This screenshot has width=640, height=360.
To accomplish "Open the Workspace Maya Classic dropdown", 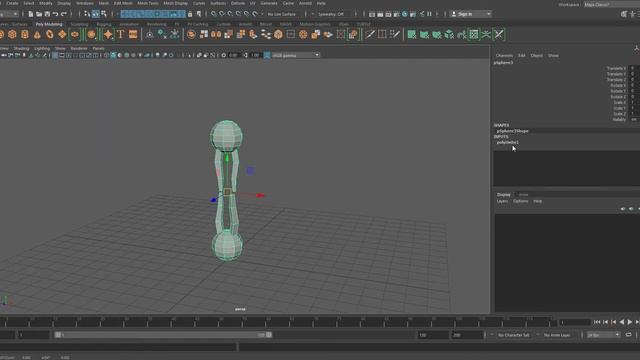I will (611, 4).
